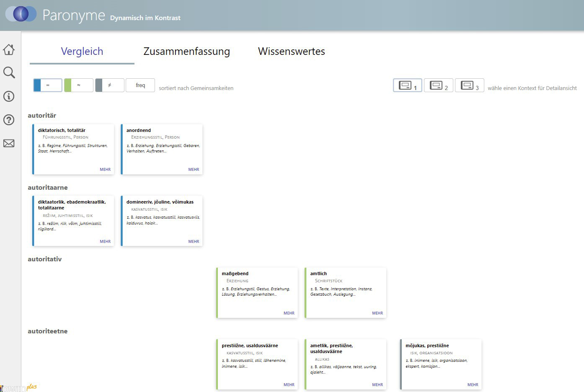The image size is (584, 392).
Task: Open the info circle icon
Action: pos(9,96)
